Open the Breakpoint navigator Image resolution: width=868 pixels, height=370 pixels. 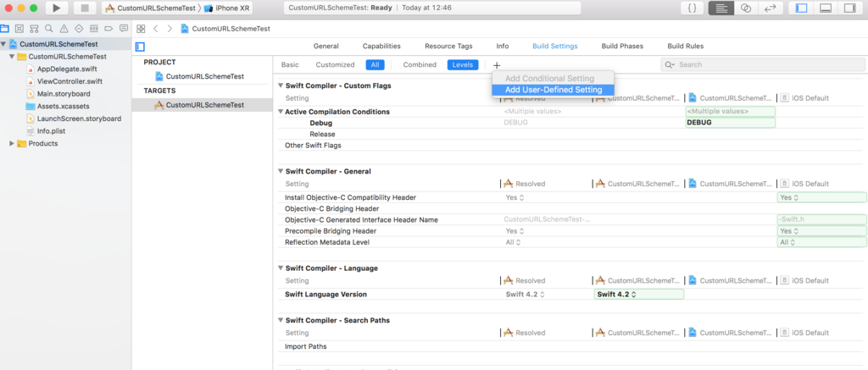tap(109, 28)
